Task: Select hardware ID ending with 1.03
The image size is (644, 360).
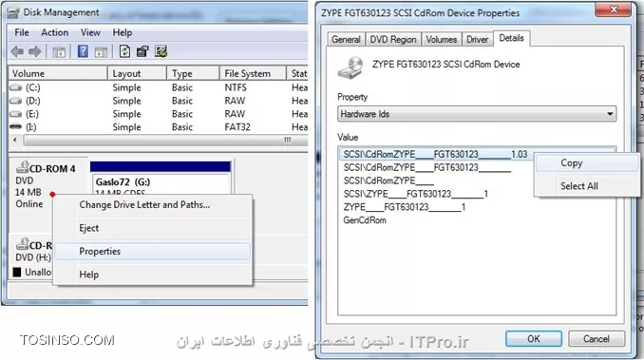Action: coord(435,154)
